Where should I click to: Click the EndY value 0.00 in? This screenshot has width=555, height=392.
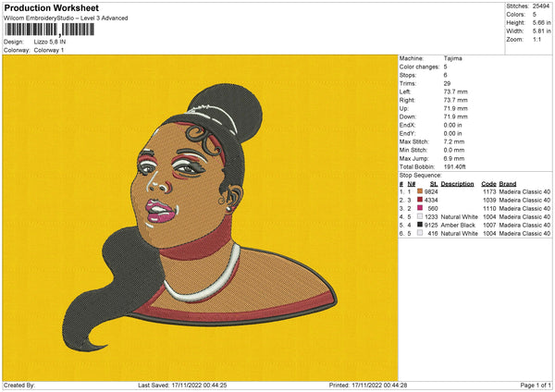(x=452, y=133)
